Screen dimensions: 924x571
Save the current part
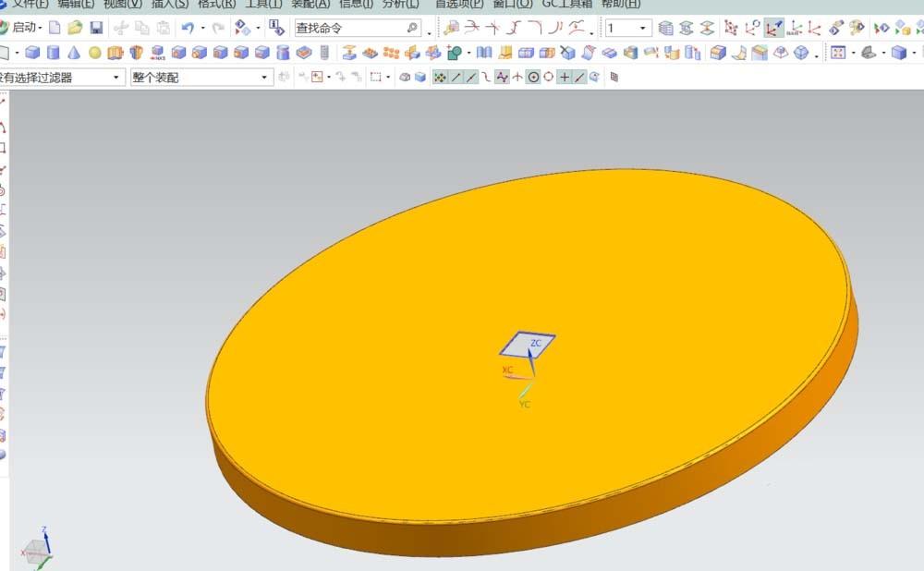pos(95,27)
